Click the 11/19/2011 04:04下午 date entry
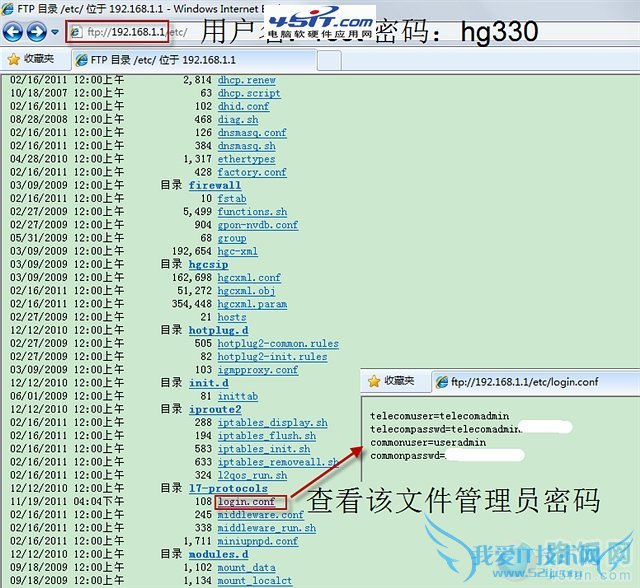The height and width of the screenshot is (588, 640). pyautogui.click(x=67, y=501)
